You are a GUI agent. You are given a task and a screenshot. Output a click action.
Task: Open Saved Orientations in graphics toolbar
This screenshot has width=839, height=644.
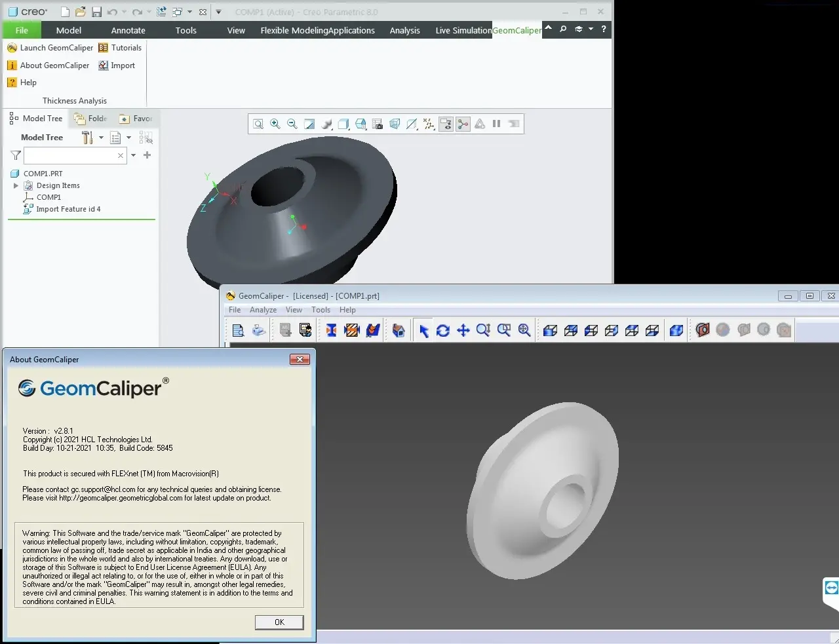(x=361, y=124)
